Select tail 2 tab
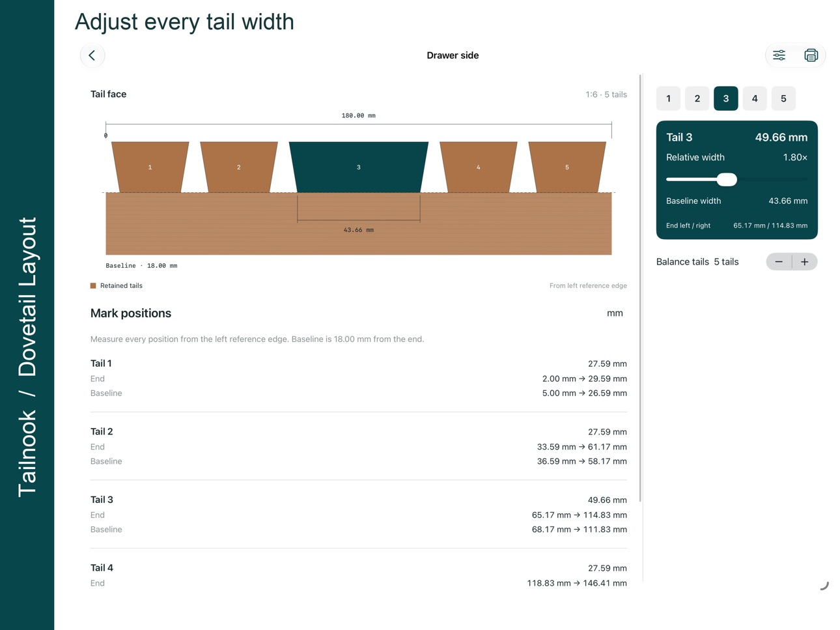 point(697,98)
